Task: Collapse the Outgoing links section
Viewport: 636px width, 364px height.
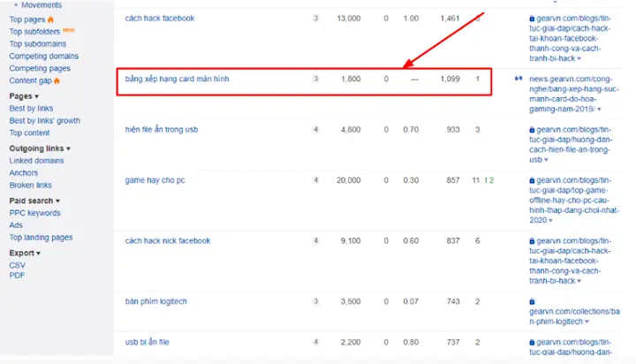Action: coord(40,148)
